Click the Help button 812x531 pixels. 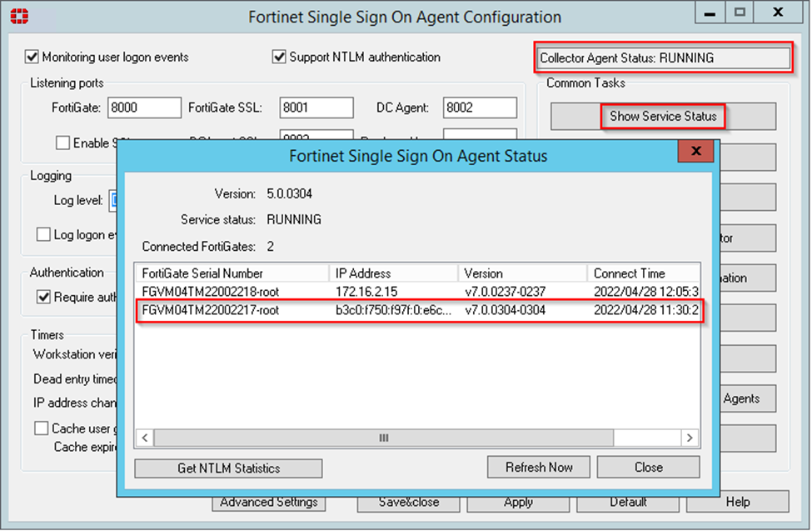(738, 502)
